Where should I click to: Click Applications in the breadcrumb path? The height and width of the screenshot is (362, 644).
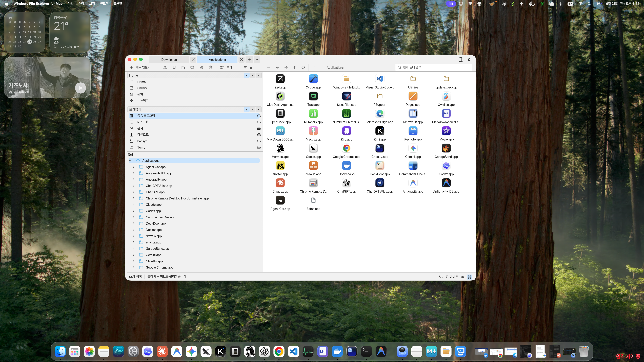pos(335,68)
